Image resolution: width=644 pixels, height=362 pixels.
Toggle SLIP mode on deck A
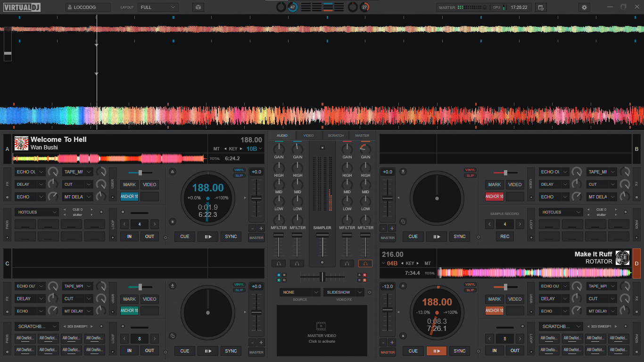(x=239, y=176)
